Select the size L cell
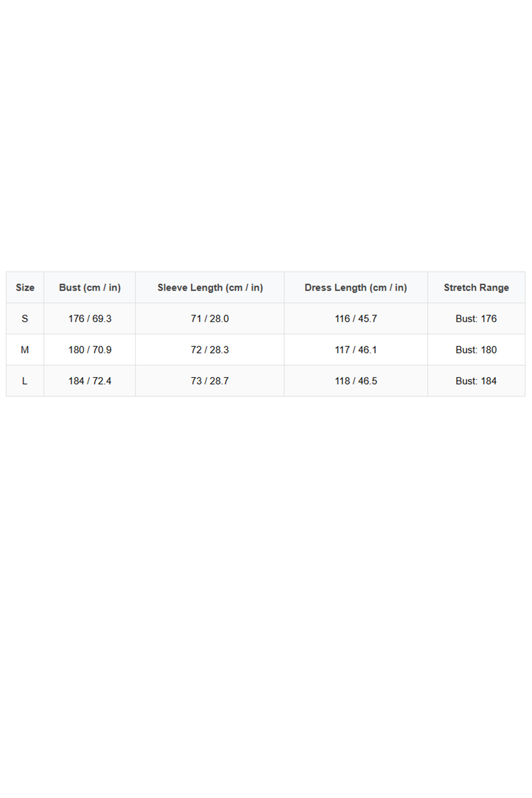Viewport: 532px width, 798px height. pos(25,381)
